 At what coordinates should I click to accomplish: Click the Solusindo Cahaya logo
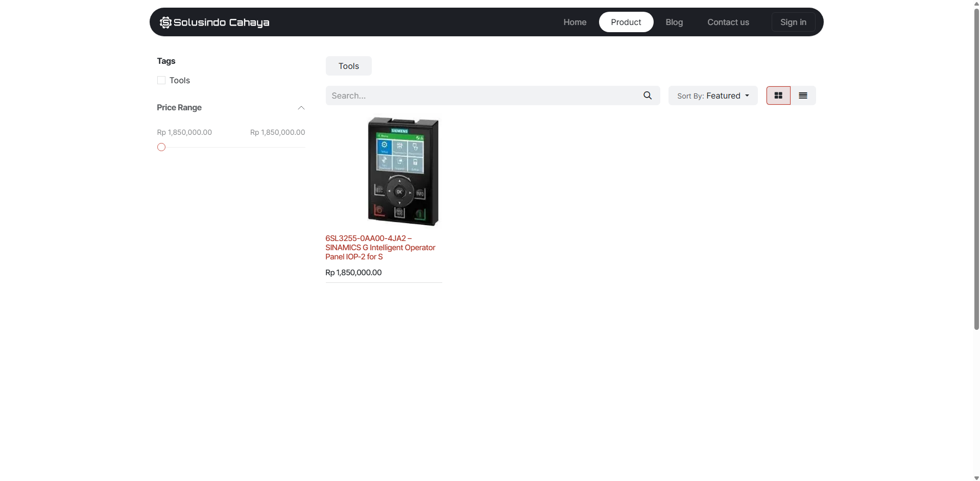(x=214, y=22)
